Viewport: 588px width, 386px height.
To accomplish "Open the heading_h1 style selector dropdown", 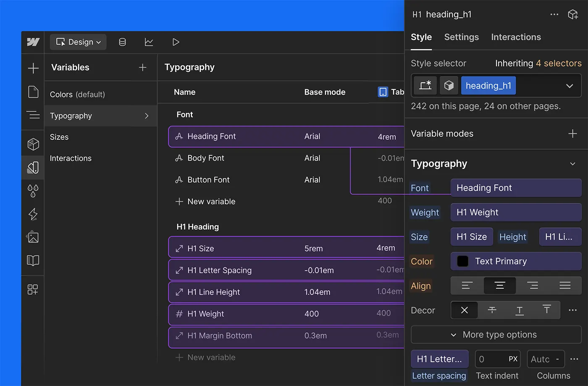I will [x=570, y=85].
